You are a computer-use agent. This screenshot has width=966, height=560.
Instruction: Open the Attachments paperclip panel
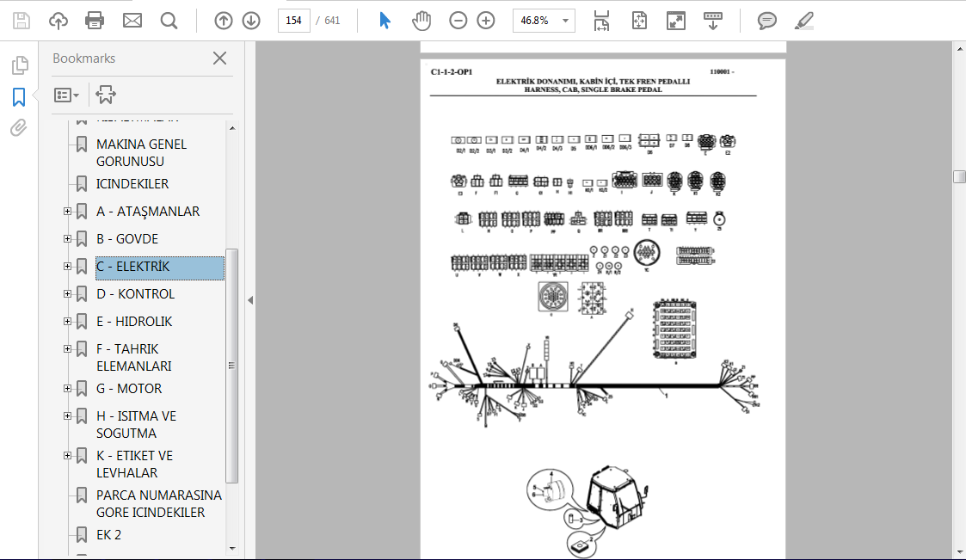[x=19, y=128]
